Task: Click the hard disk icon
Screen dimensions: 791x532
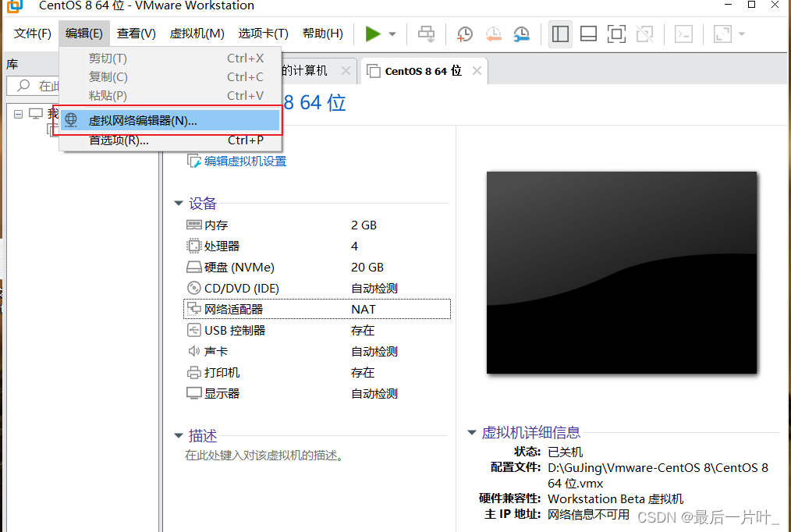Action: pos(193,268)
